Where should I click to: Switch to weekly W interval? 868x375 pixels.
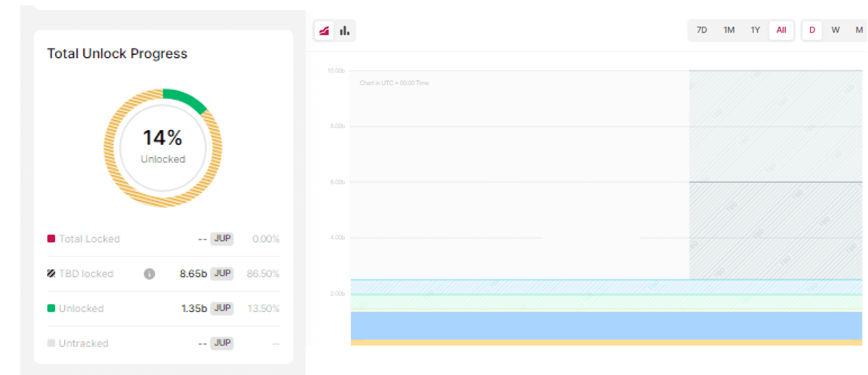click(x=835, y=30)
